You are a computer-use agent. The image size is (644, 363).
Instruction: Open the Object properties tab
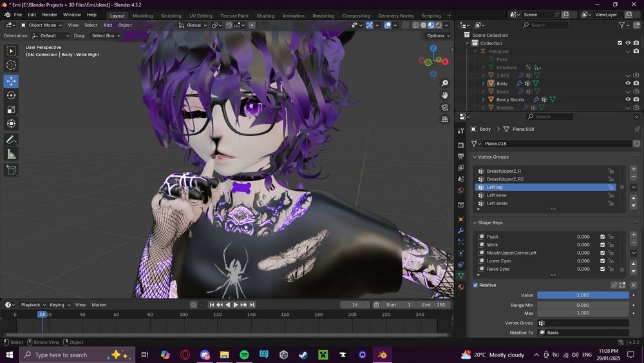(x=461, y=219)
